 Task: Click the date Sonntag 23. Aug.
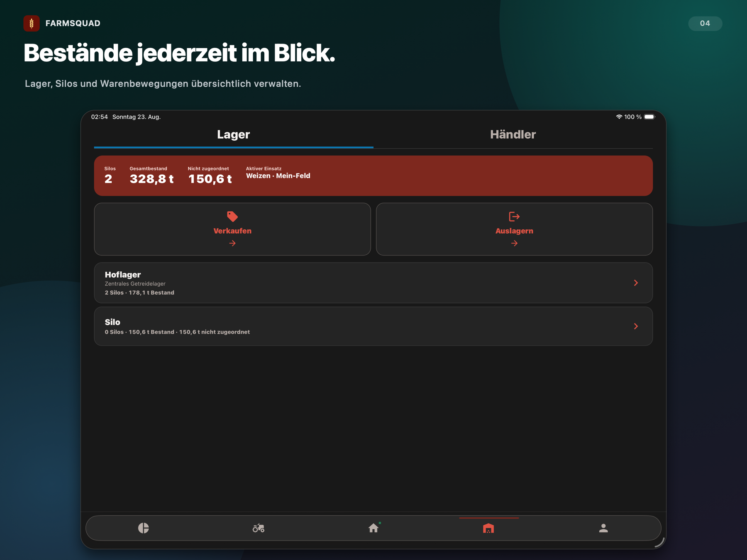[x=137, y=117]
